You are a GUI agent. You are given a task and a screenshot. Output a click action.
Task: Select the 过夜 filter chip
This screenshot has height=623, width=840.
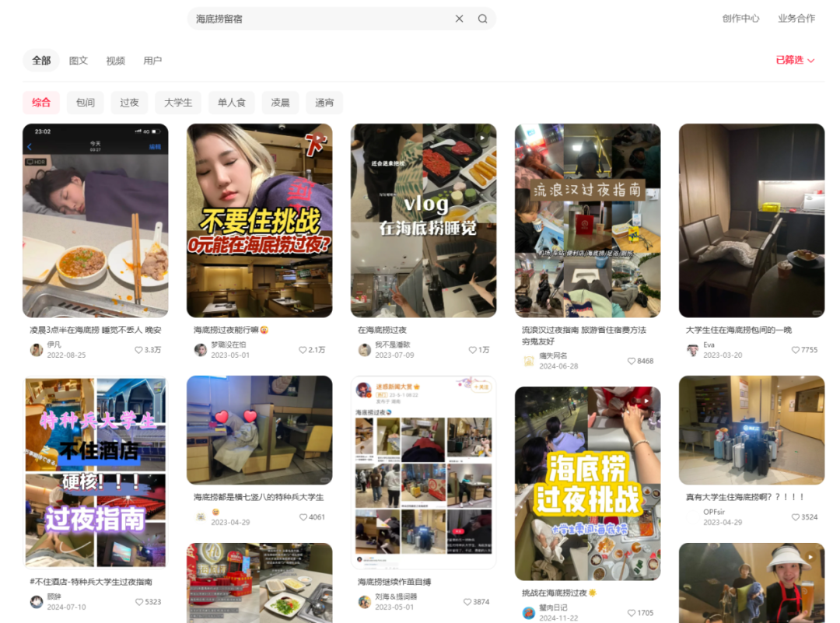tap(129, 103)
